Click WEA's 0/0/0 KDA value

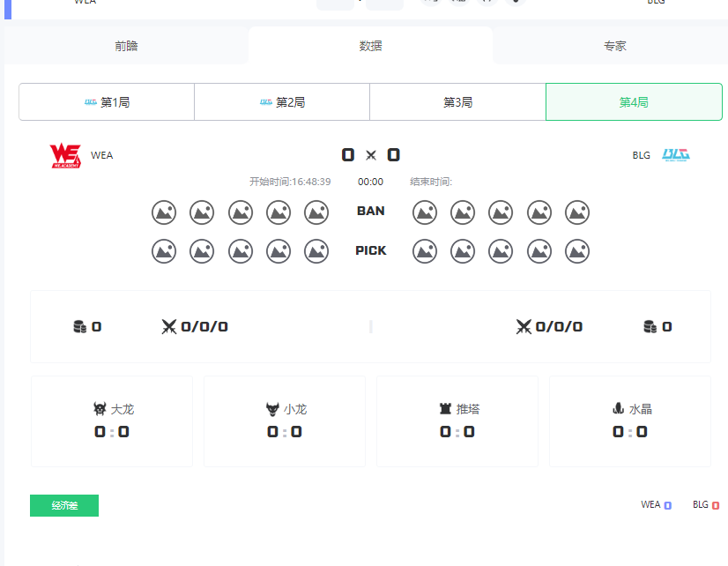point(204,327)
